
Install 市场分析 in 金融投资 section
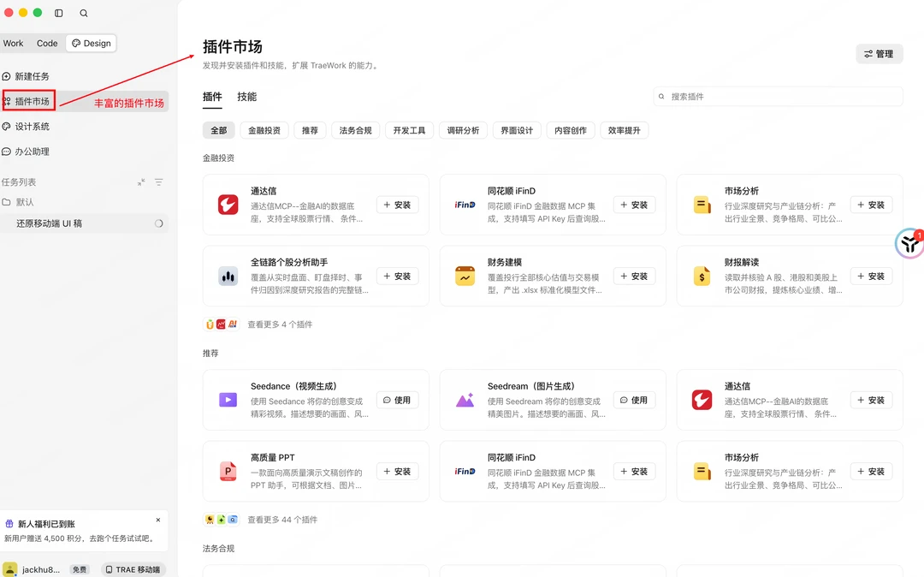pos(872,205)
